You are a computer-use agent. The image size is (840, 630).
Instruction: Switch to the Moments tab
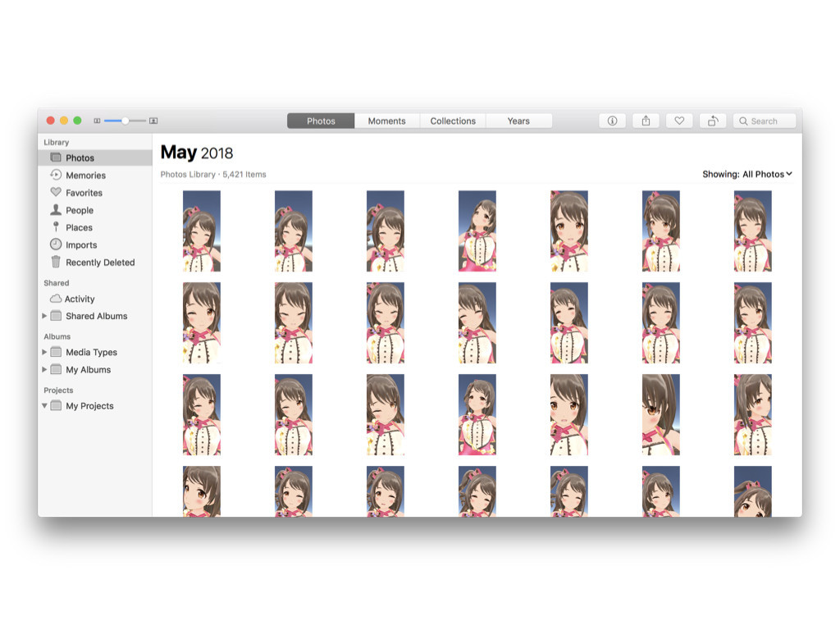387,121
